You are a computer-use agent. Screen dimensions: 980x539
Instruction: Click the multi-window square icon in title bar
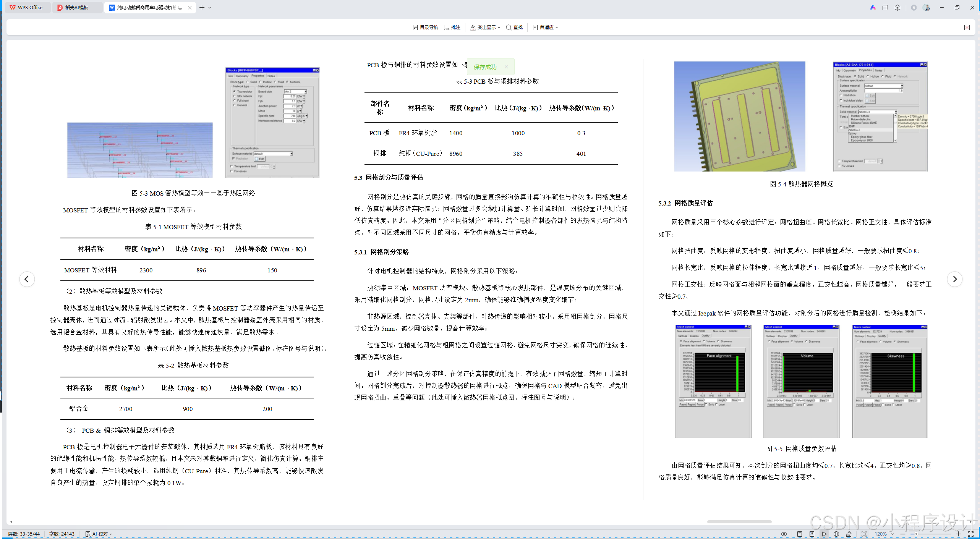click(x=885, y=8)
